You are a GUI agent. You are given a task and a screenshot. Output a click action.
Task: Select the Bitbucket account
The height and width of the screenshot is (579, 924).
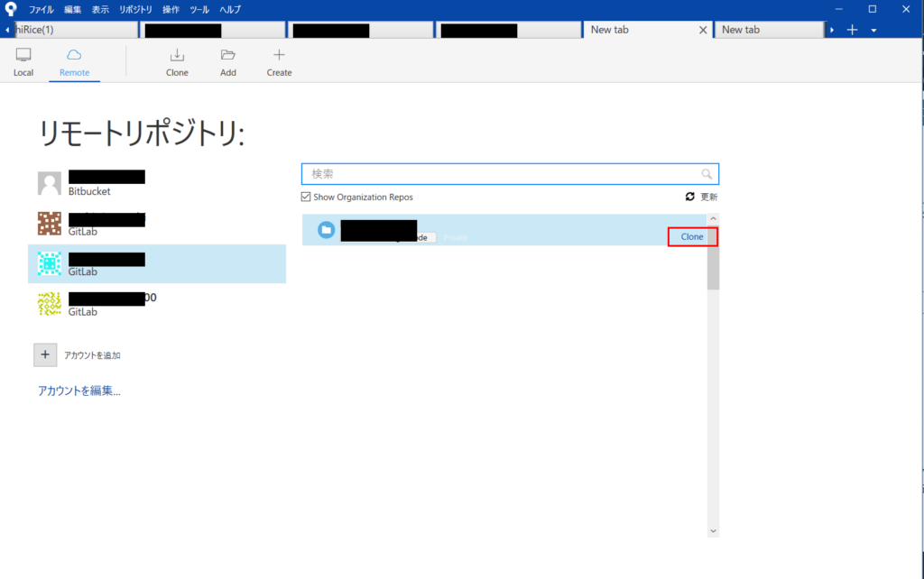[x=157, y=183]
